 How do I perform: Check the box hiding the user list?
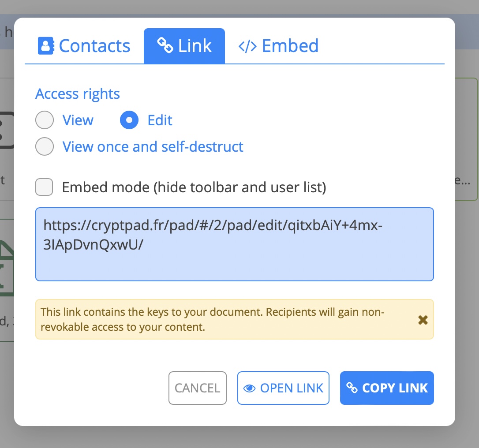44,187
